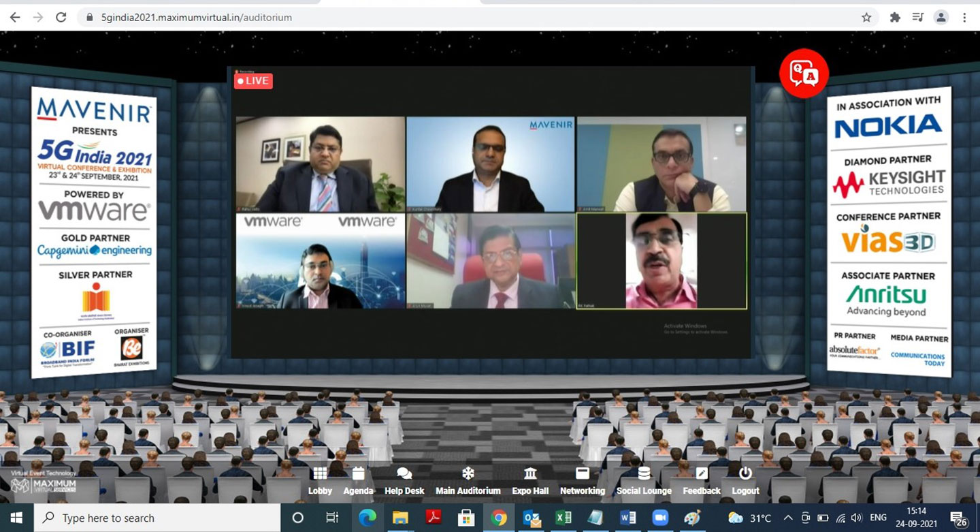The image size is (980, 532).
Task: Open the volume control in system tray
Action: tap(856, 518)
